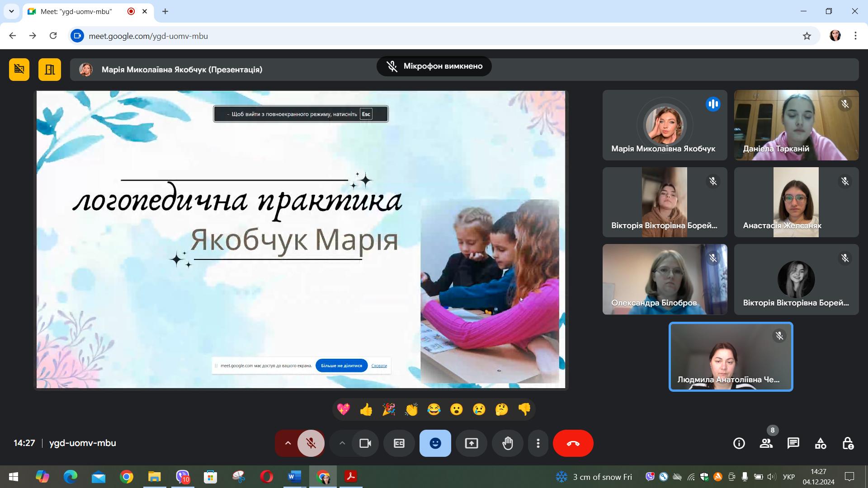Open the chat with everyone panel
Viewport: 868px width, 488px height.
[793, 443]
